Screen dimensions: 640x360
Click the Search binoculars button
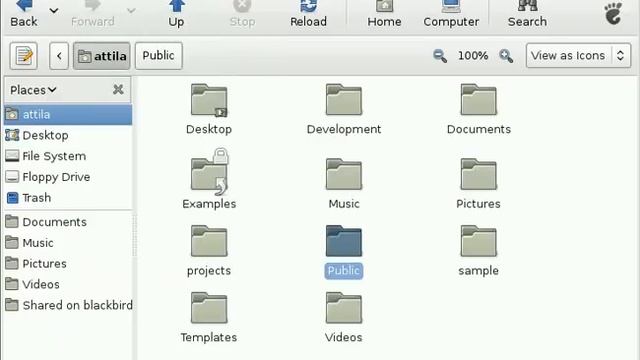(527, 14)
